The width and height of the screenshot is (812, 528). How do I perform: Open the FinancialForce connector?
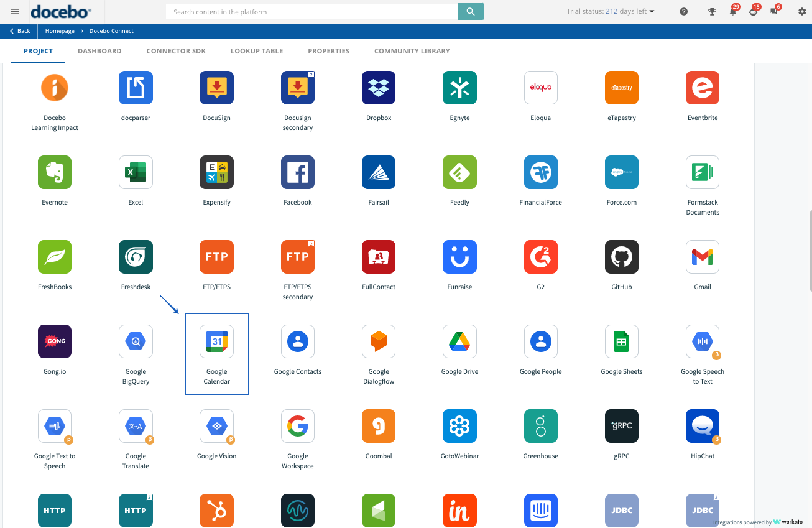click(x=541, y=172)
